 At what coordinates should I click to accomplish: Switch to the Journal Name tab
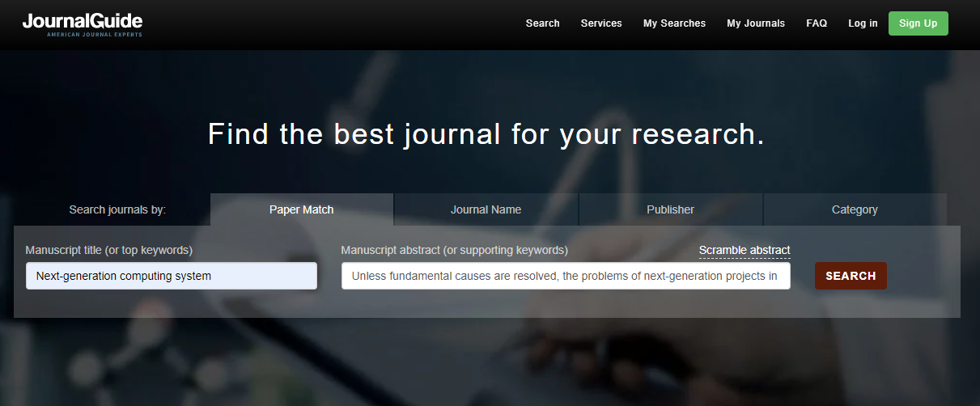click(x=486, y=209)
